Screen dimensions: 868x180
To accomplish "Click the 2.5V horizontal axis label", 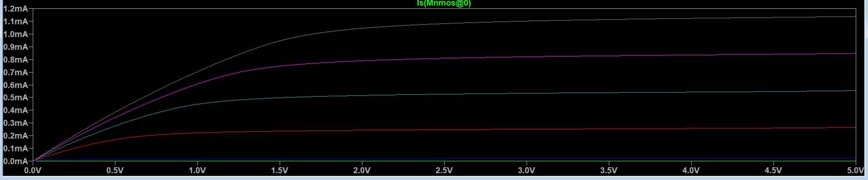I will click(x=444, y=170).
